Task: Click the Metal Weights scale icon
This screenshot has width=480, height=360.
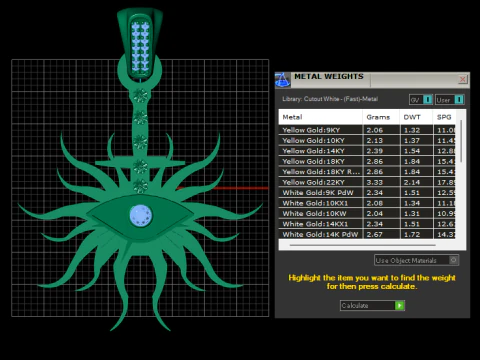Action: (282, 80)
